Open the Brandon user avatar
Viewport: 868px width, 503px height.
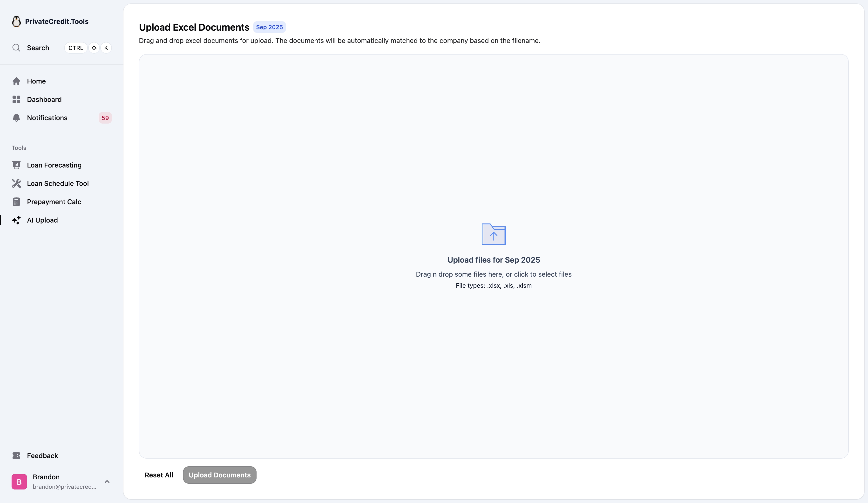19,482
